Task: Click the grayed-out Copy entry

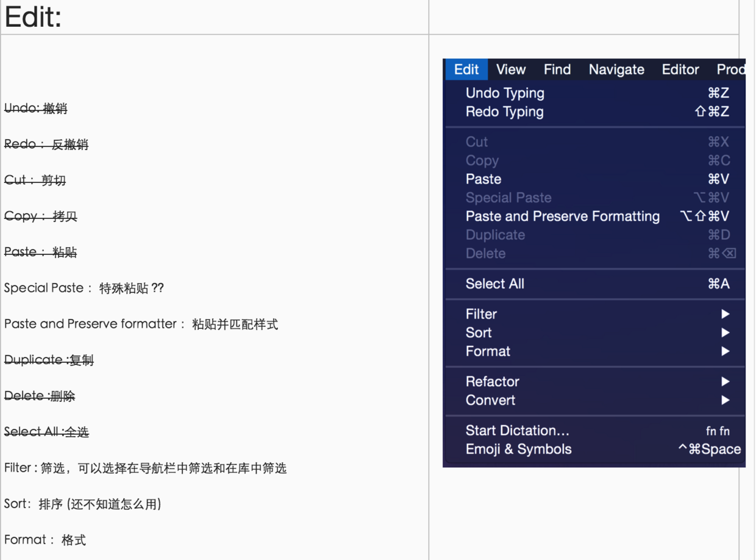Action: click(x=594, y=161)
